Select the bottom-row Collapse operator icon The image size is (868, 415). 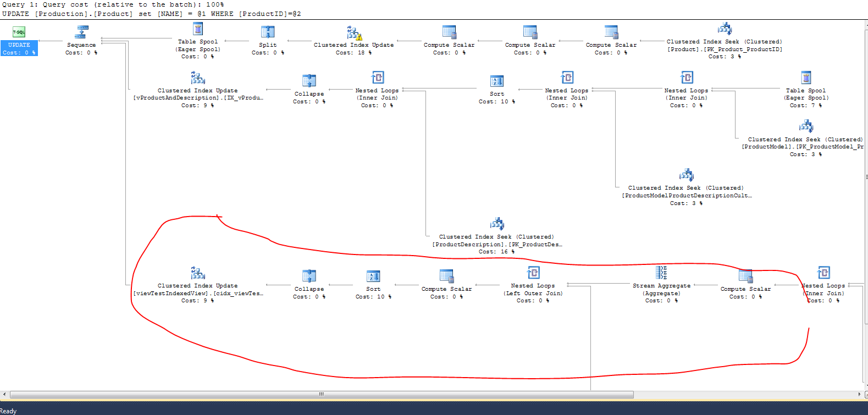[x=309, y=276]
